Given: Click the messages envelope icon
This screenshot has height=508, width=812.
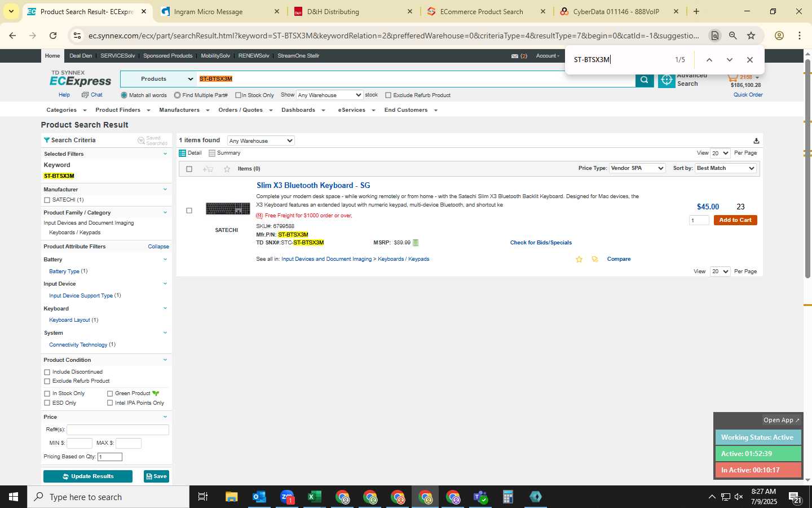Looking at the screenshot, I should (x=515, y=56).
